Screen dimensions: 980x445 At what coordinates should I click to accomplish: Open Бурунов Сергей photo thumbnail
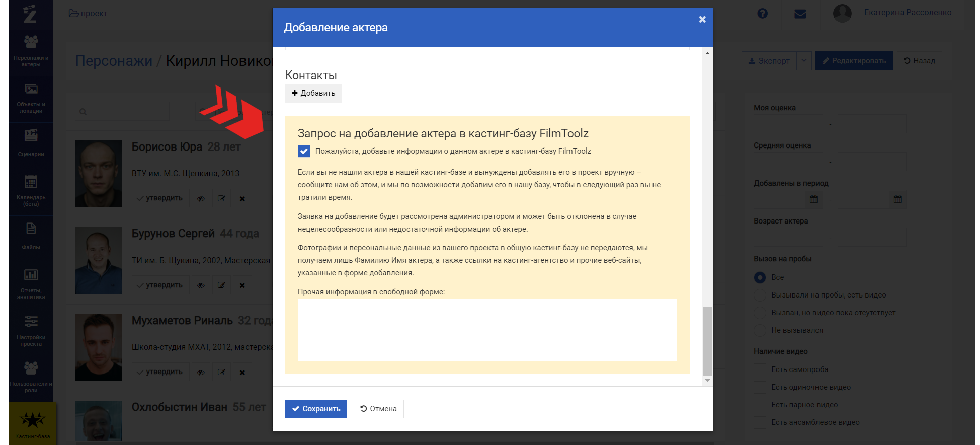99,261
